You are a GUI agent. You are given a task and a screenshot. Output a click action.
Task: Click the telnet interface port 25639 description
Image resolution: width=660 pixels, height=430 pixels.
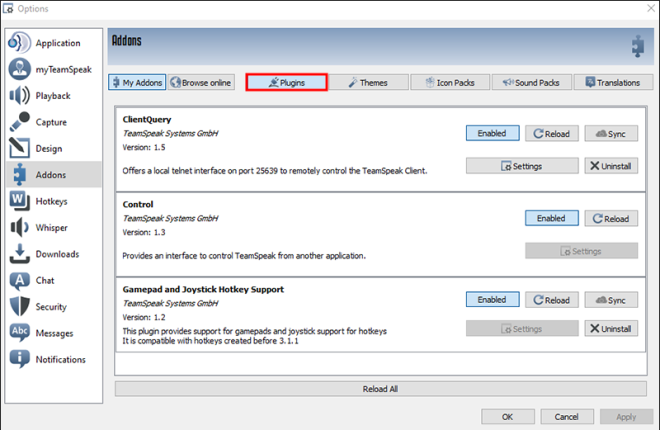[275, 171]
